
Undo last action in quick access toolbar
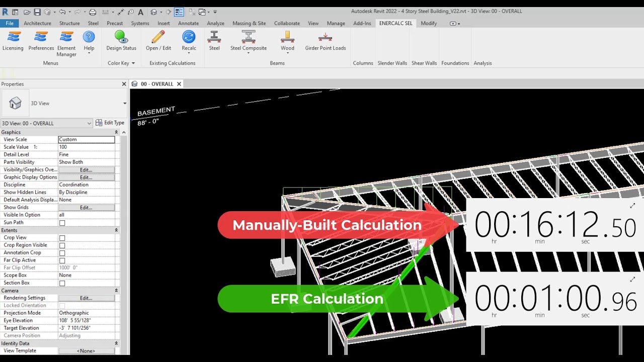pos(62,12)
